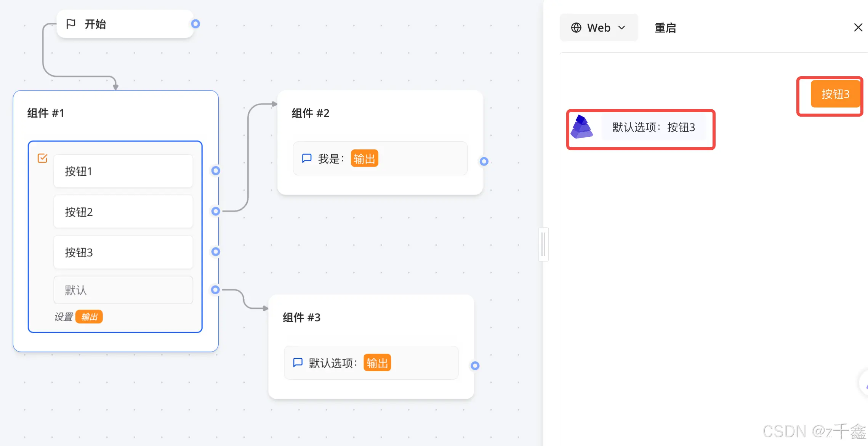Click the output connector of 组件 #3
Viewport: 868px width, 446px height.
[475, 366]
